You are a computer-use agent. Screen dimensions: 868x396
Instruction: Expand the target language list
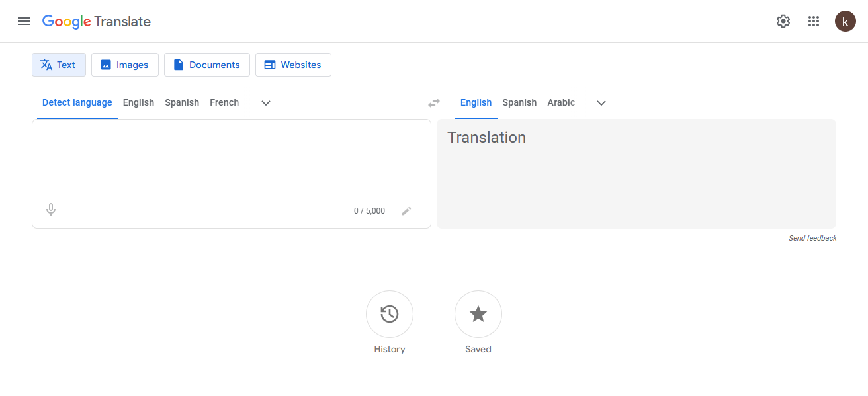pyautogui.click(x=601, y=103)
